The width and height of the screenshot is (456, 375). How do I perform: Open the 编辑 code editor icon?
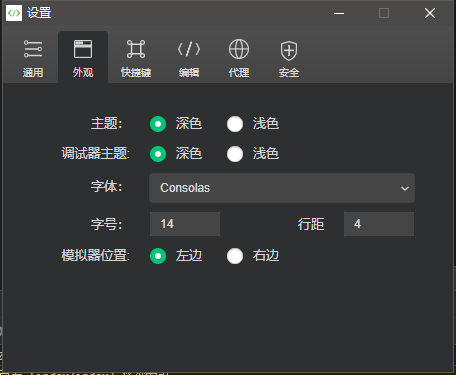pos(189,49)
